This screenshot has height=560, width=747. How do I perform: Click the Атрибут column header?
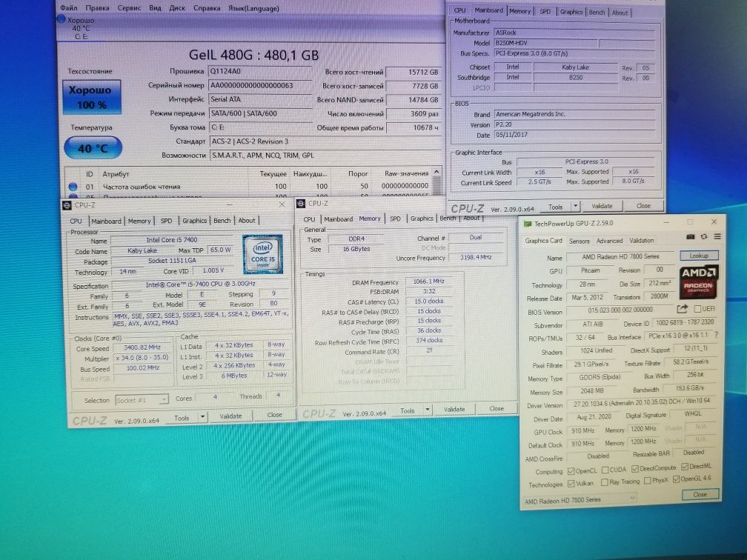pyautogui.click(x=116, y=174)
